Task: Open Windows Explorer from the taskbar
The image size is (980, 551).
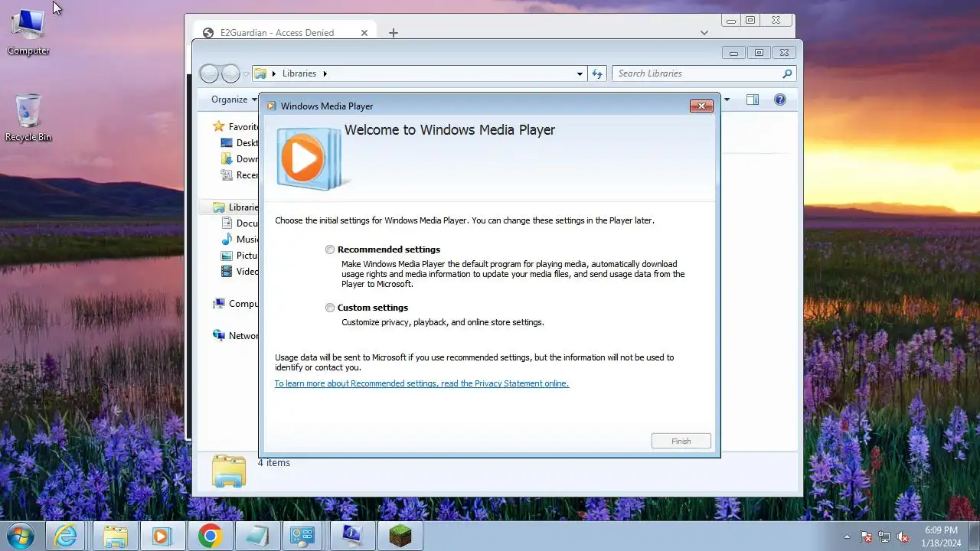Action: point(116,536)
